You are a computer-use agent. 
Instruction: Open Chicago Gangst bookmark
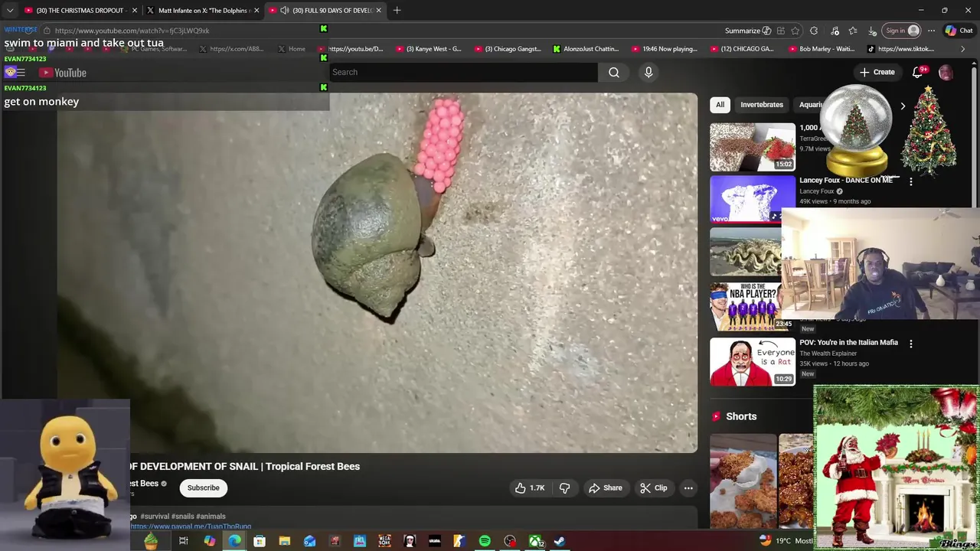(x=507, y=49)
